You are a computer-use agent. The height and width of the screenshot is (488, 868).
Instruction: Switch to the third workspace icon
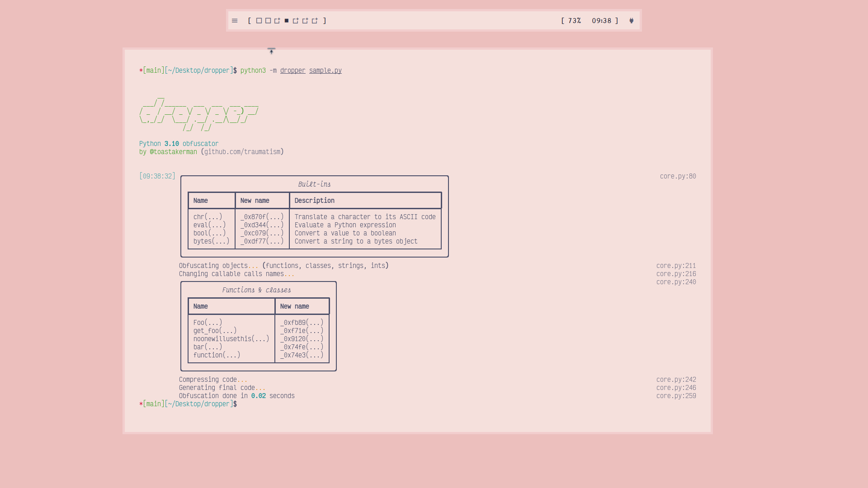point(277,21)
